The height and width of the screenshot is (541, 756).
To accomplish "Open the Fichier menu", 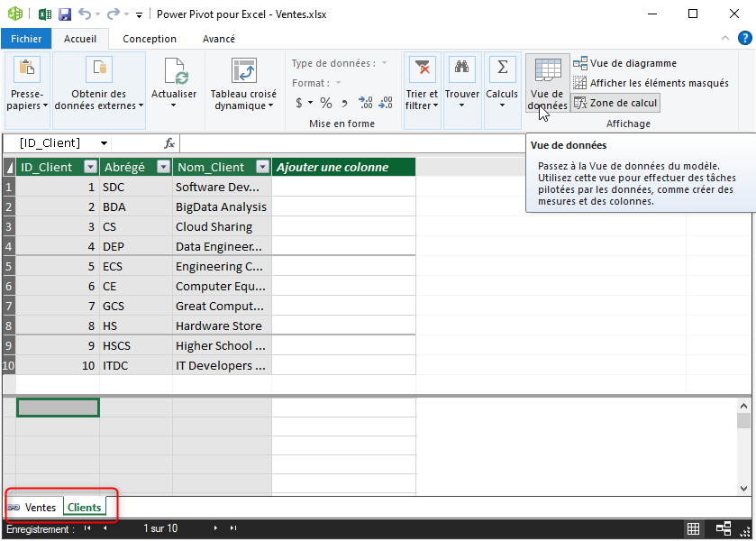I will [x=26, y=39].
